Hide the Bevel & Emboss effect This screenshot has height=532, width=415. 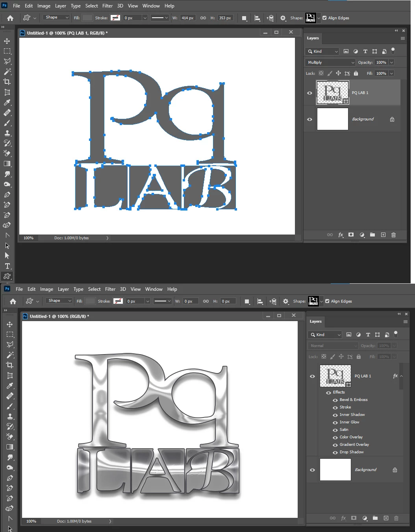click(x=335, y=400)
